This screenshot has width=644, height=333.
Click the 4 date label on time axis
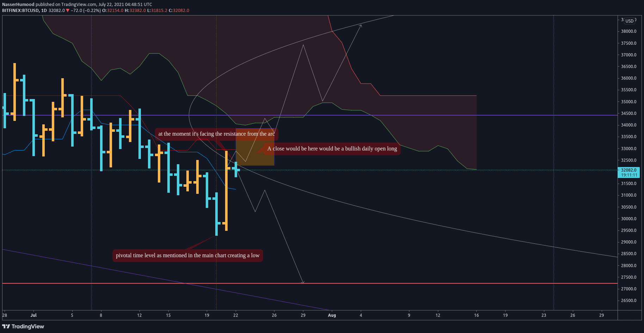pyautogui.click(x=361, y=315)
